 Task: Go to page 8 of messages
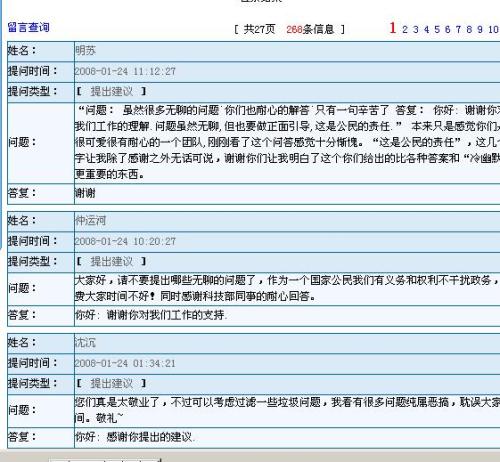click(469, 29)
